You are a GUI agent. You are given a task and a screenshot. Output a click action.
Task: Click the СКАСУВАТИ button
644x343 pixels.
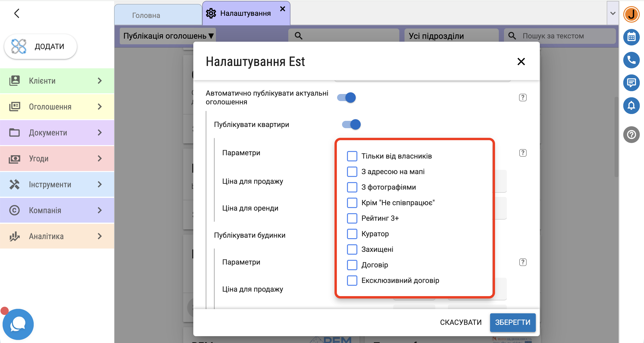point(461,322)
